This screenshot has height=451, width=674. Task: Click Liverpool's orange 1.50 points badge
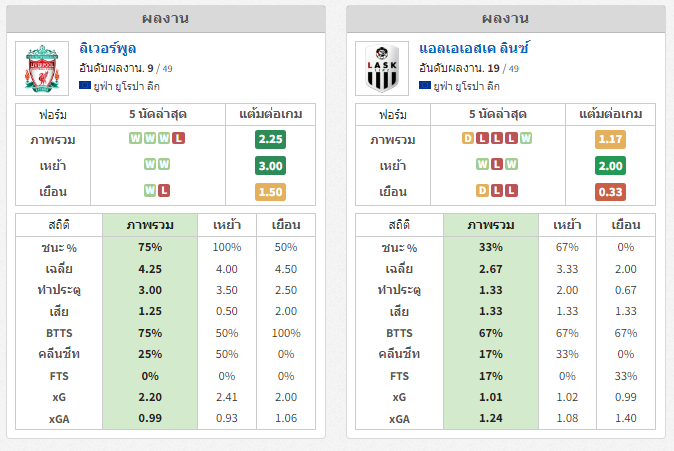click(270, 192)
